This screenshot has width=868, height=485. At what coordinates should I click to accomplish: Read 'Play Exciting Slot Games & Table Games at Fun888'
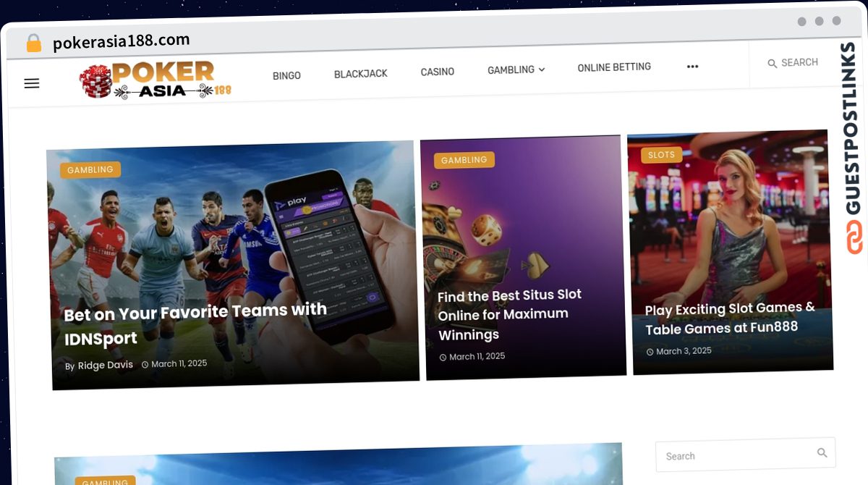pyautogui.click(x=731, y=319)
